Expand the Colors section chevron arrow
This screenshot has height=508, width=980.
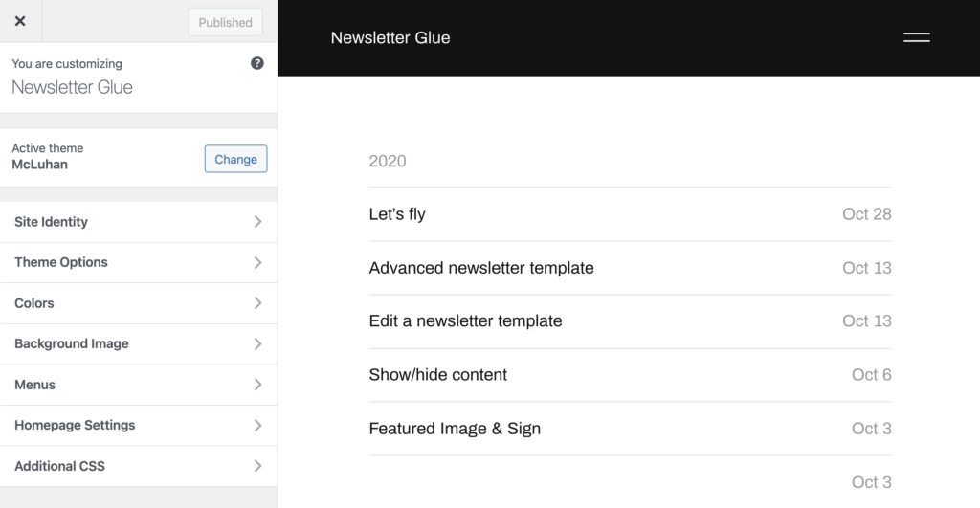[x=257, y=303]
